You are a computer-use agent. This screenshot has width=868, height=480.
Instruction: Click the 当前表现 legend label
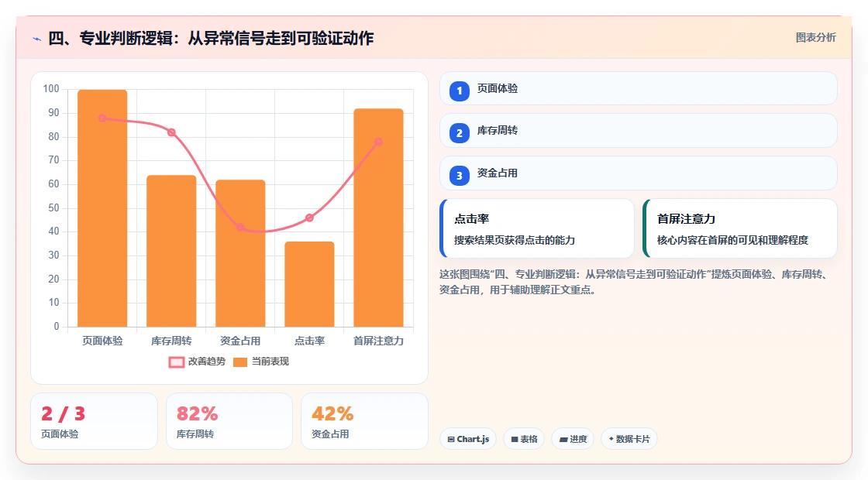(x=270, y=362)
